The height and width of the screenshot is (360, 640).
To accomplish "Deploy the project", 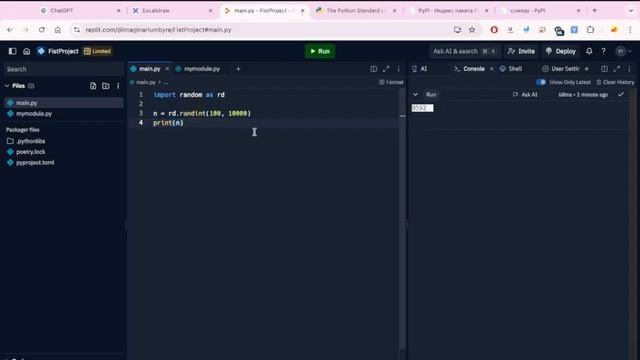I will click(561, 51).
